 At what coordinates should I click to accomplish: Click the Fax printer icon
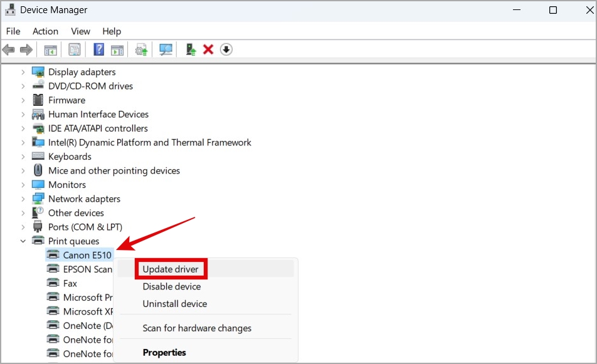tap(53, 283)
